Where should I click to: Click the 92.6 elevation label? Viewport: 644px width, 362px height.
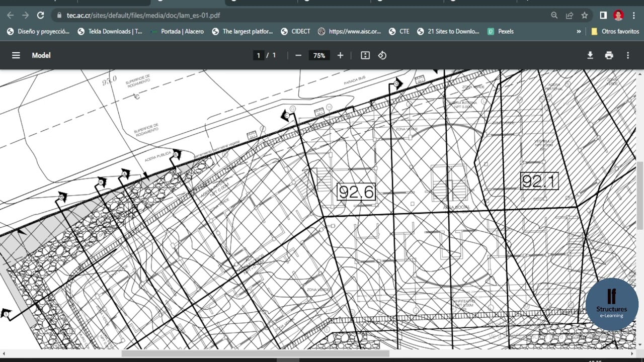click(356, 192)
